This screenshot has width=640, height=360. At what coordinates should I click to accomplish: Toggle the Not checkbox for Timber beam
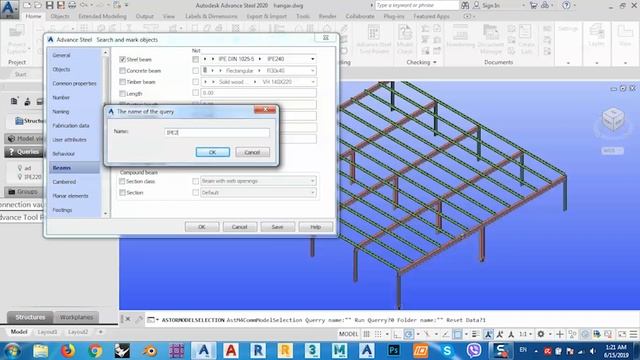(x=196, y=82)
